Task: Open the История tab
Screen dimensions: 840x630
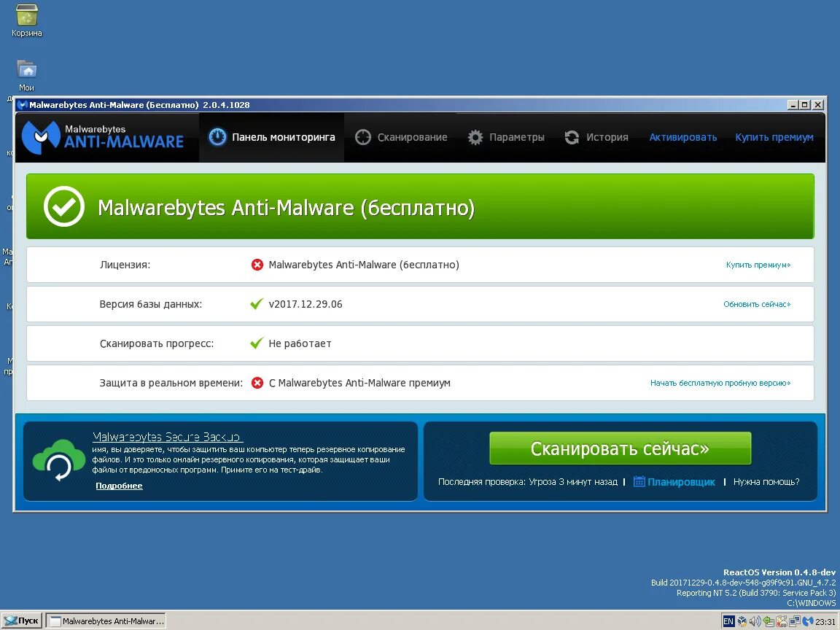Action: coord(596,137)
